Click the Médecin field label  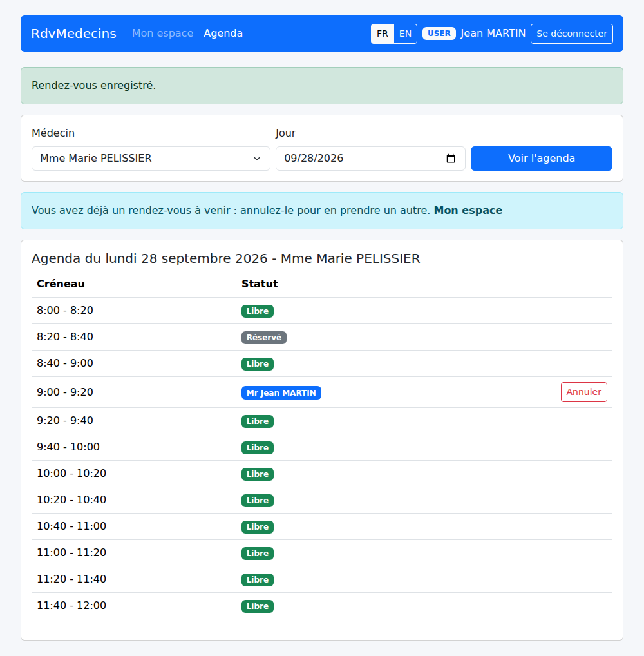click(53, 133)
